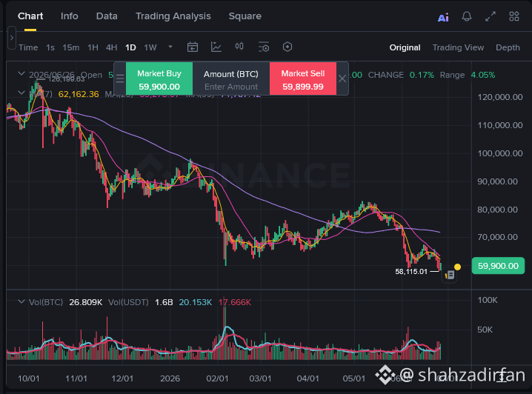Switch to the Chart tab
The width and height of the screenshot is (532, 394).
pyautogui.click(x=30, y=16)
